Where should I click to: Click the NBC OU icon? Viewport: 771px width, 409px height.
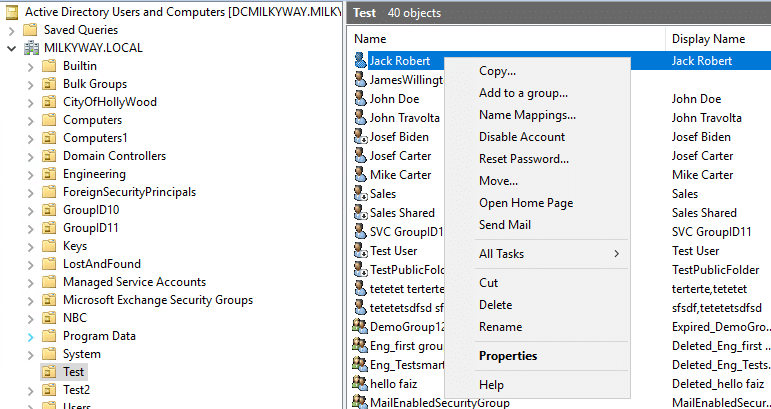click(49, 318)
